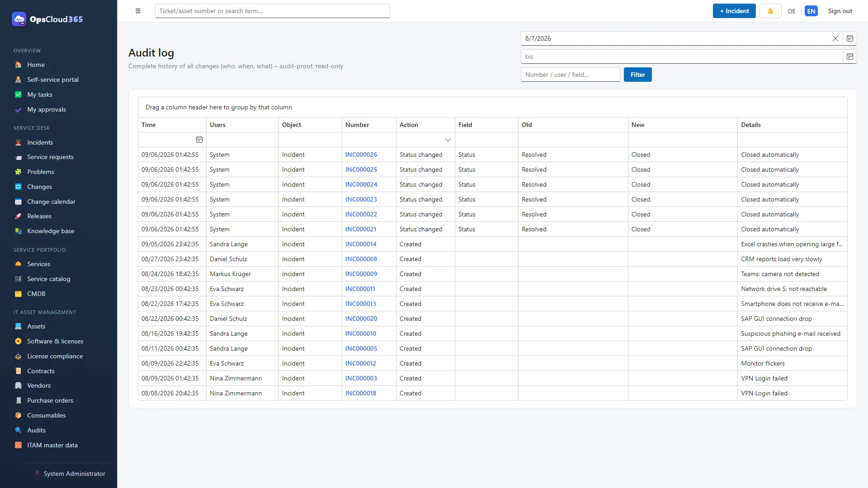
Task: Open incident link INC000009
Action: (361, 274)
